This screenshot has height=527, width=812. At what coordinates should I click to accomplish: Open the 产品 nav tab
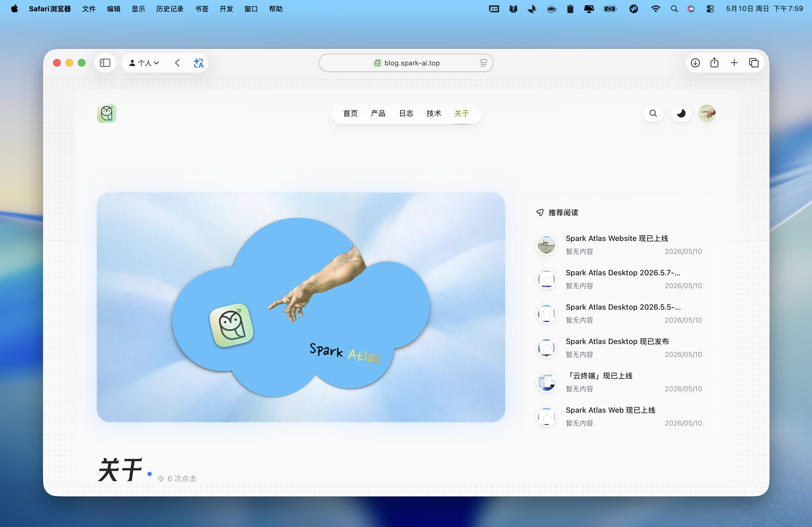click(378, 113)
